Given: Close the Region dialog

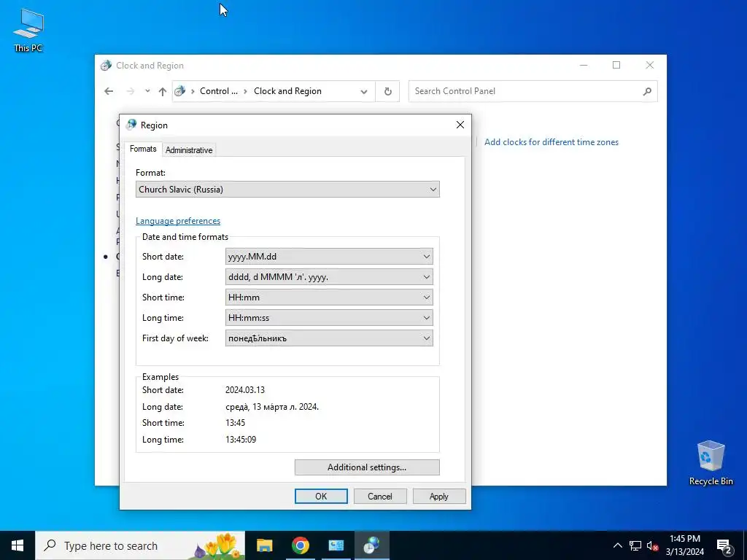Looking at the screenshot, I should [x=460, y=125].
